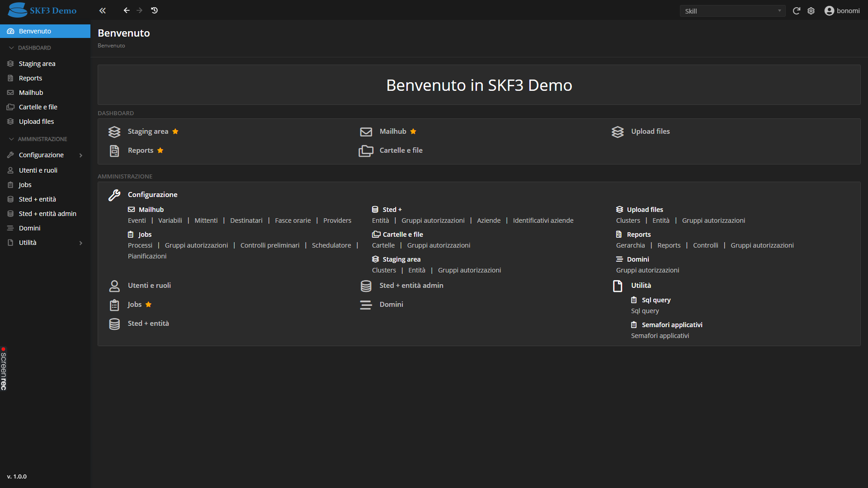Viewport: 868px width, 488px height.
Task: Open Cartelle link under Cartelle e file
Action: click(x=383, y=245)
